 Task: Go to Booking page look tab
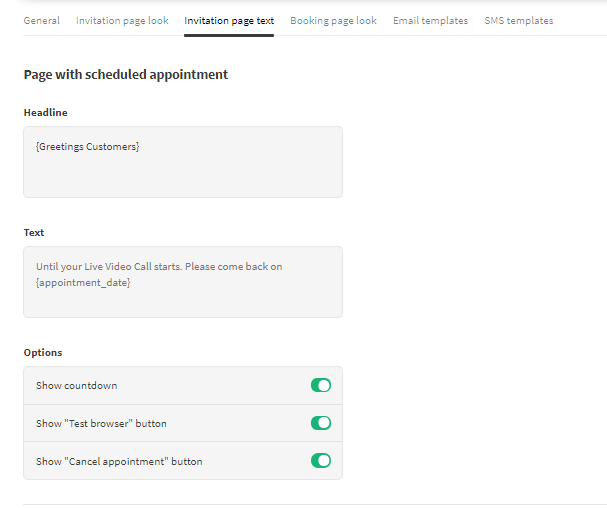tap(333, 20)
